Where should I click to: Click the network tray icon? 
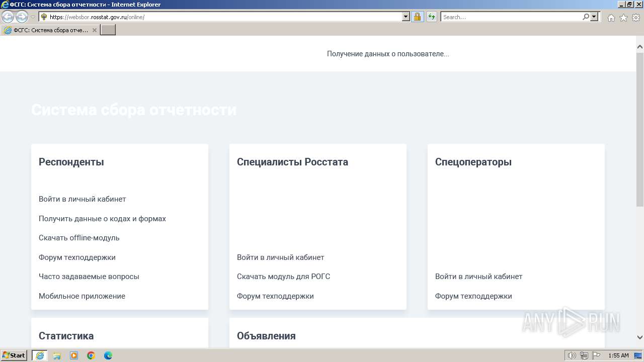(584, 355)
